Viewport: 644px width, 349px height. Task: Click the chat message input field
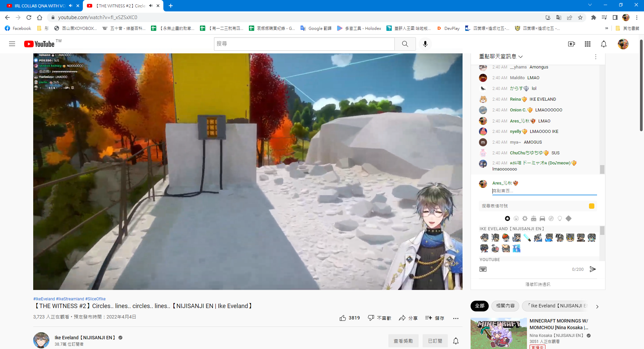point(544,191)
